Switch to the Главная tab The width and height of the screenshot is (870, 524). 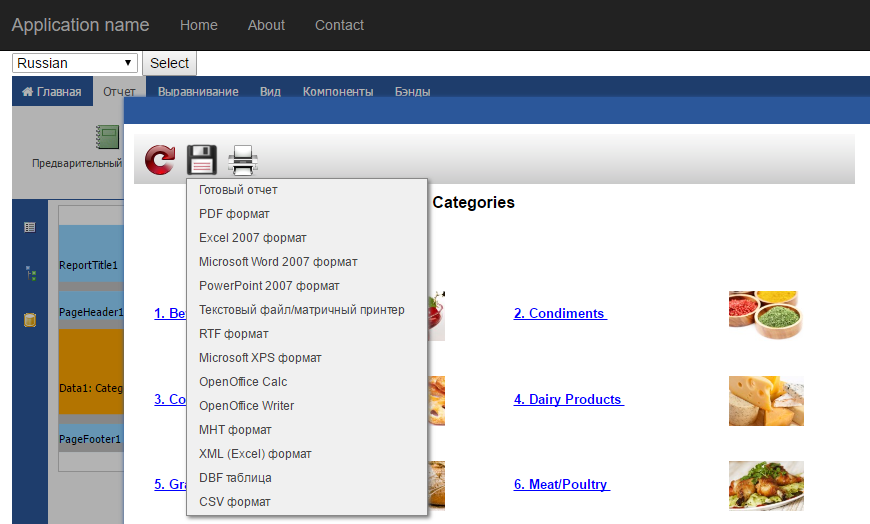click(x=52, y=92)
